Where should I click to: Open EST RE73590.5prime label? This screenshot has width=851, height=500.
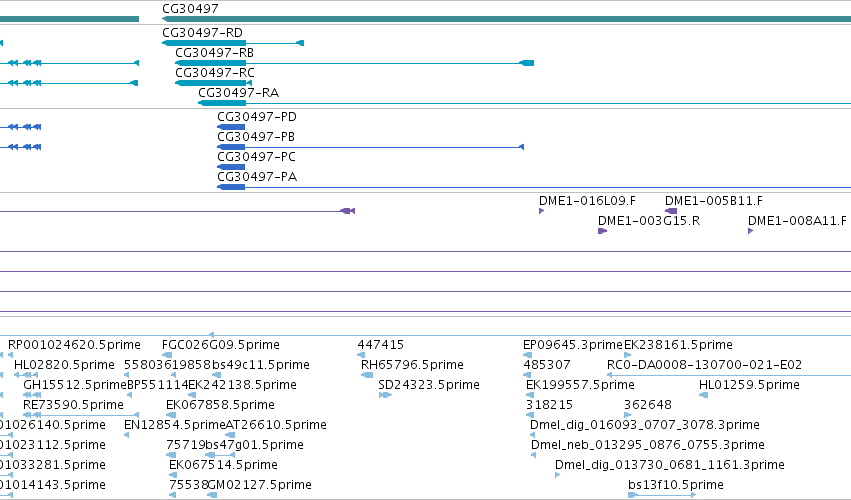[x=73, y=405]
